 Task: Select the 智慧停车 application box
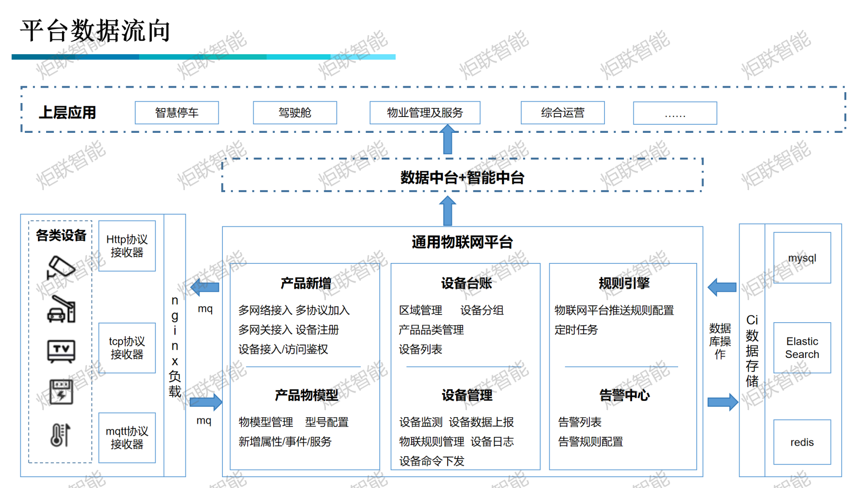tap(177, 113)
